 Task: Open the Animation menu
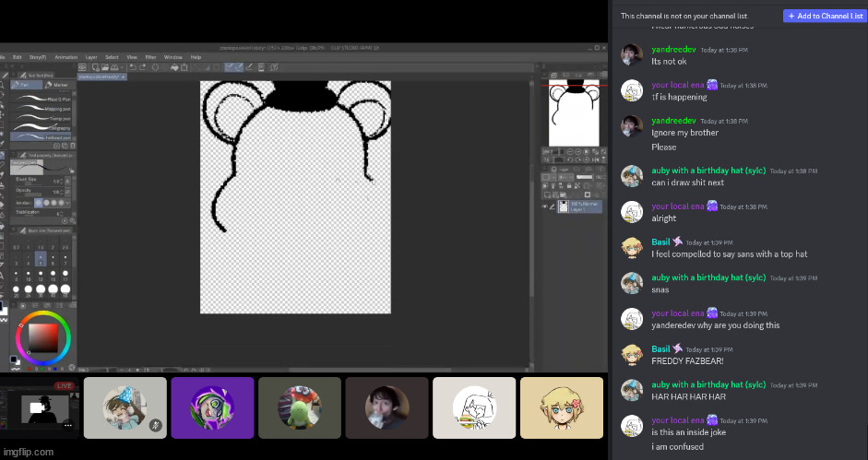pos(65,57)
